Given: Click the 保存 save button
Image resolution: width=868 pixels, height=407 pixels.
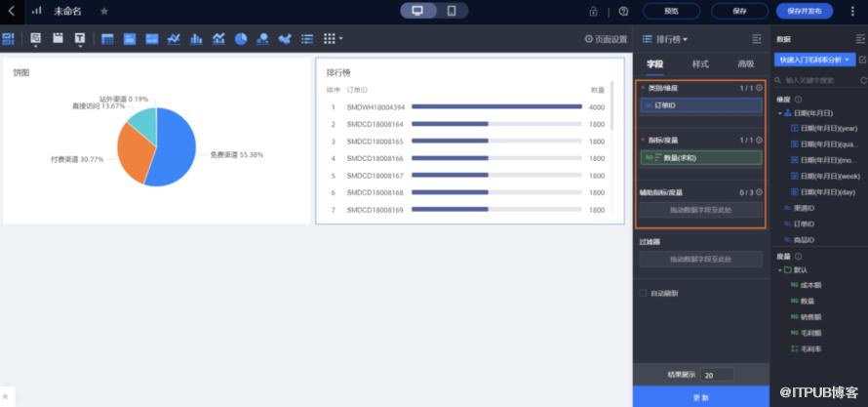Looking at the screenshot, I should (x=739, y=11).
